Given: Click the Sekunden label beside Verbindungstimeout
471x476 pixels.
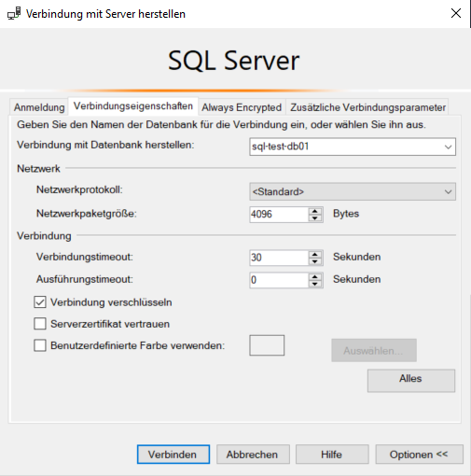Looking at the screenshot, I should pos(357,257).
